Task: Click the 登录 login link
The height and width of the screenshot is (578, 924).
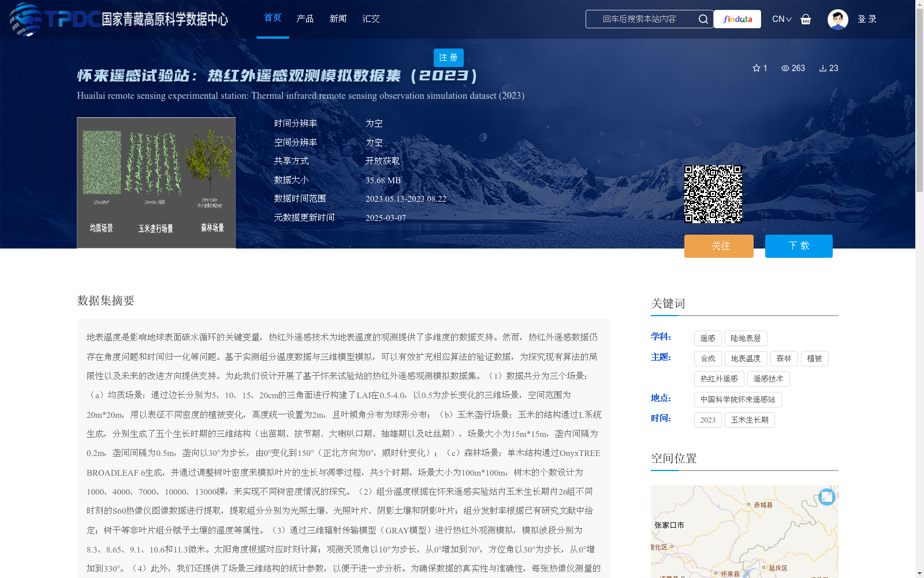Action: tap(867, 19)
